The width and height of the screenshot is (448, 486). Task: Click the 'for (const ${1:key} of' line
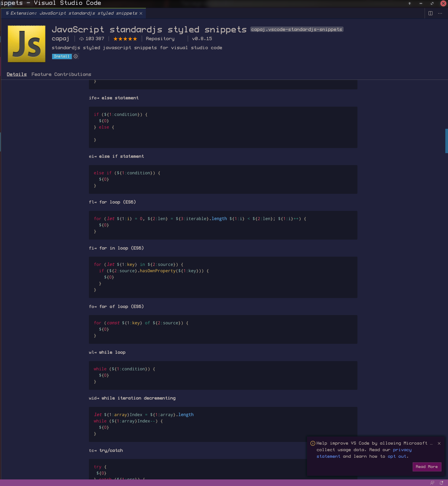[x=141, y=323]
